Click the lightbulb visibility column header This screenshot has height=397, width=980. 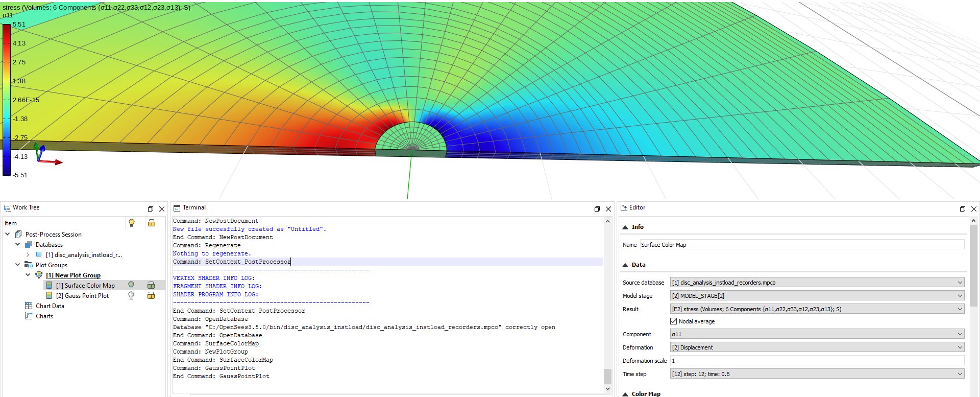[x=132, y=223]
